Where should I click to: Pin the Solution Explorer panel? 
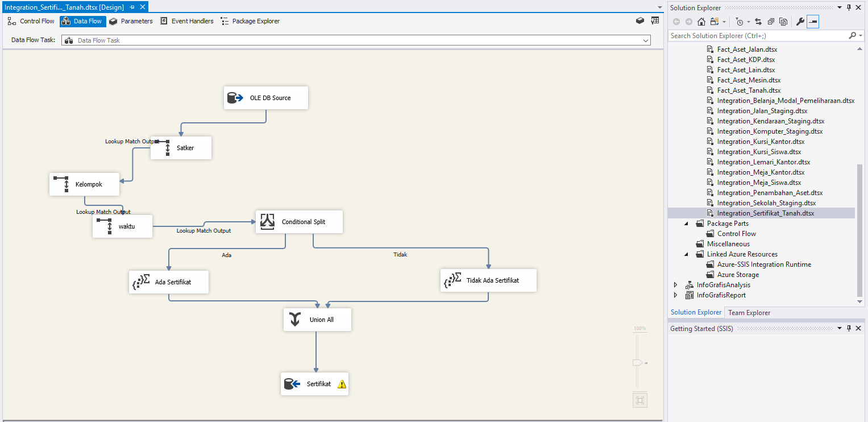point(849,7)
